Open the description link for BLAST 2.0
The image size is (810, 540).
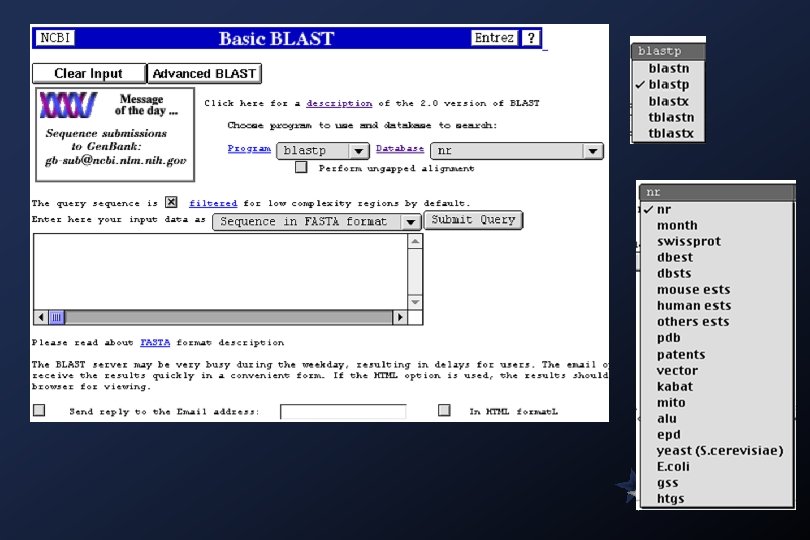pyautogui.click(x=339, y=103)
